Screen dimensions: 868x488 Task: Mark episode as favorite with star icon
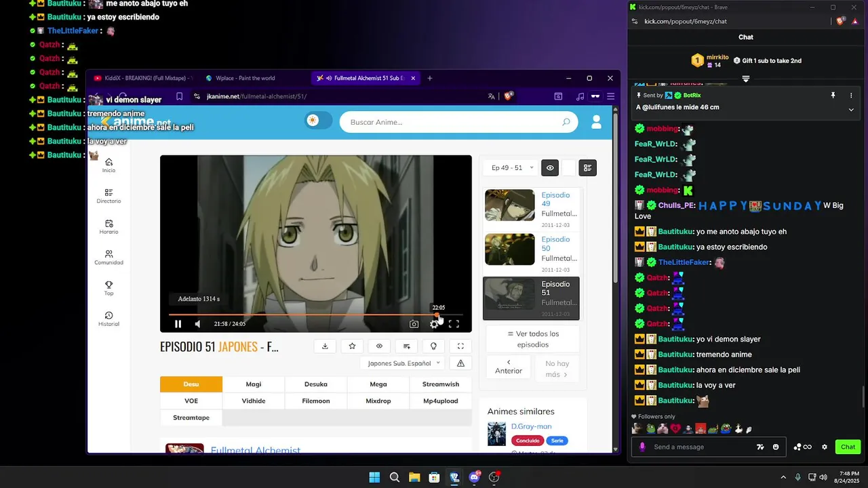(x=352, y=346)
